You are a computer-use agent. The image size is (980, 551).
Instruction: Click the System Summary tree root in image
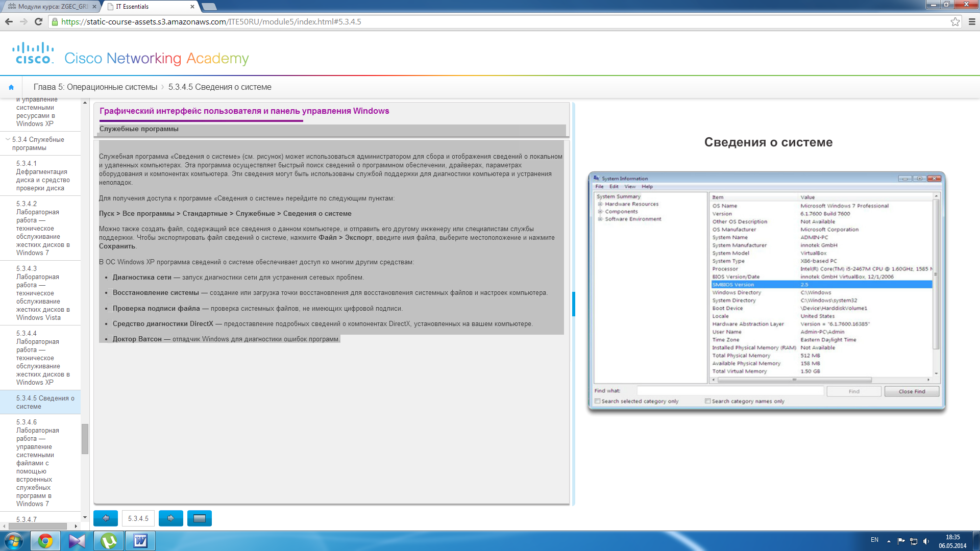coord(618,196)
